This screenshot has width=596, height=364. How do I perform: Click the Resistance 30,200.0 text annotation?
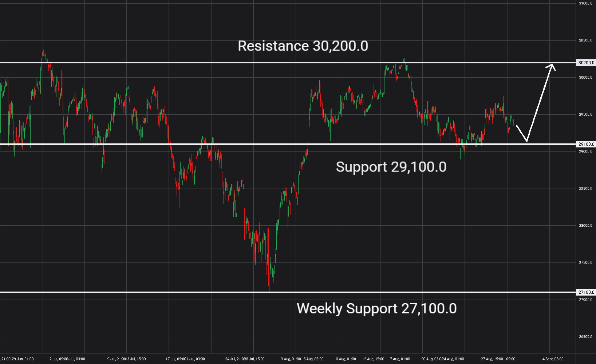[x=303, y=46]
